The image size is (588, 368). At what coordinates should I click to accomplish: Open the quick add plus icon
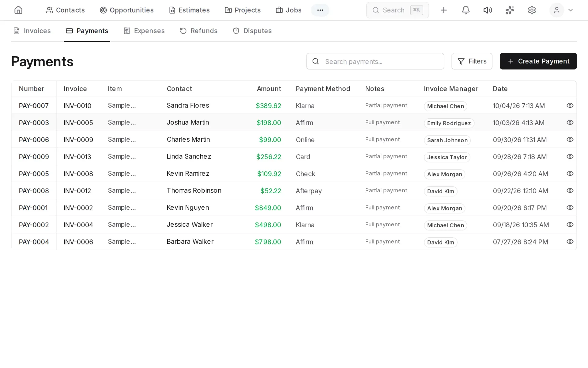coord(443,10)
